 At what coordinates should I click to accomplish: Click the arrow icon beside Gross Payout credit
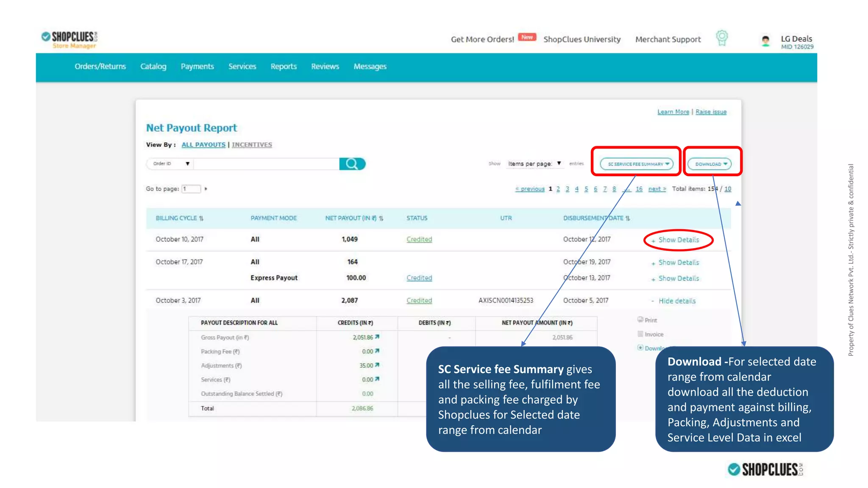coord(377,337)
